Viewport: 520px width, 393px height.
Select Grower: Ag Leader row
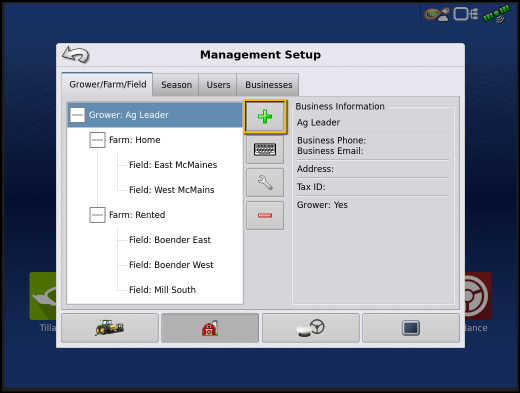155,115
